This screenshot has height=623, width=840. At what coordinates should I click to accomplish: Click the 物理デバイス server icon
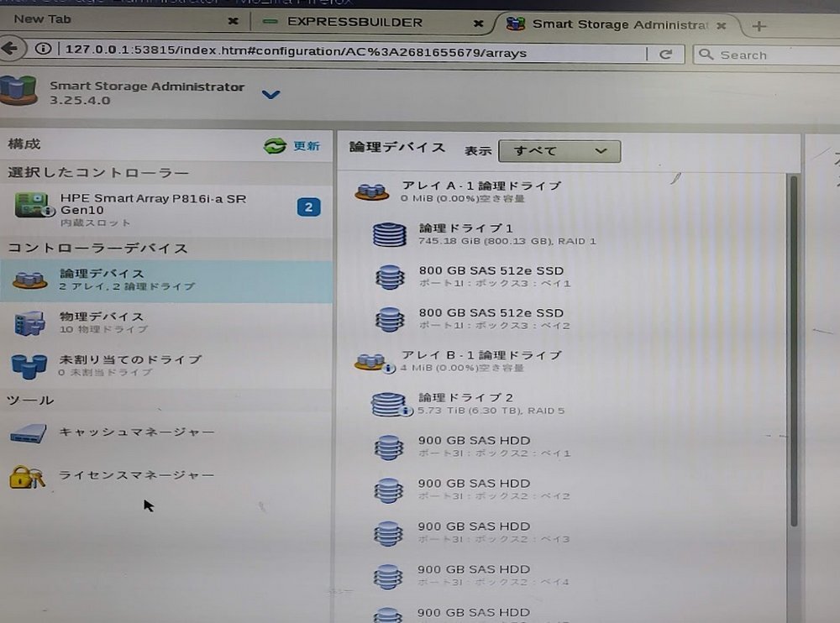30,323
